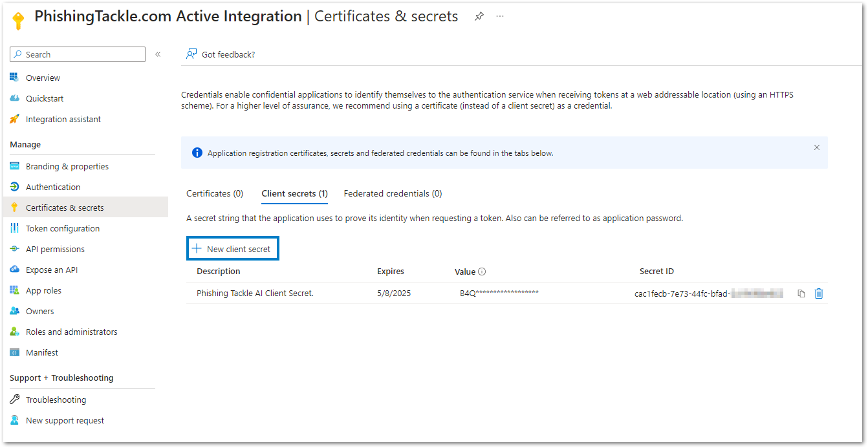Viewport: 868px width, 448px height.
Task: Click the New support request icon
Action: 14,420
